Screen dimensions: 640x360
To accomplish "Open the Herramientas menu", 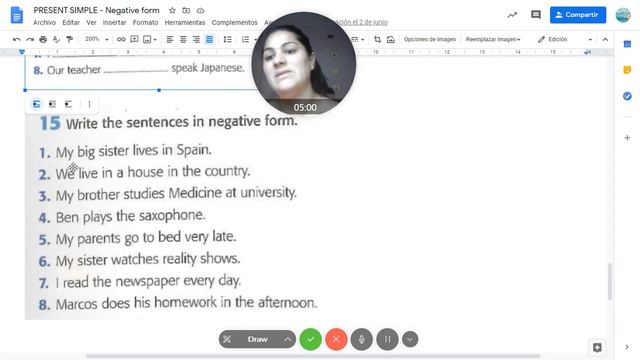I will click(185, 22).
